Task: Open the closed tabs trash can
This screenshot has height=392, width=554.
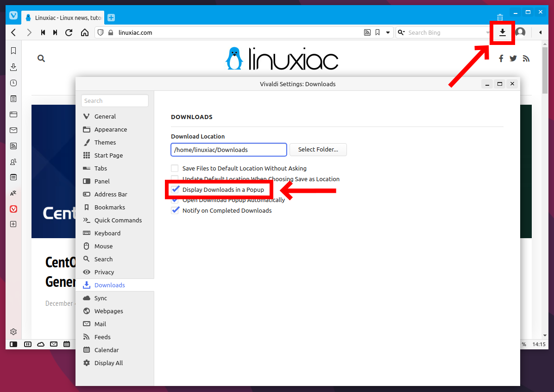Action: click(500, 17)
